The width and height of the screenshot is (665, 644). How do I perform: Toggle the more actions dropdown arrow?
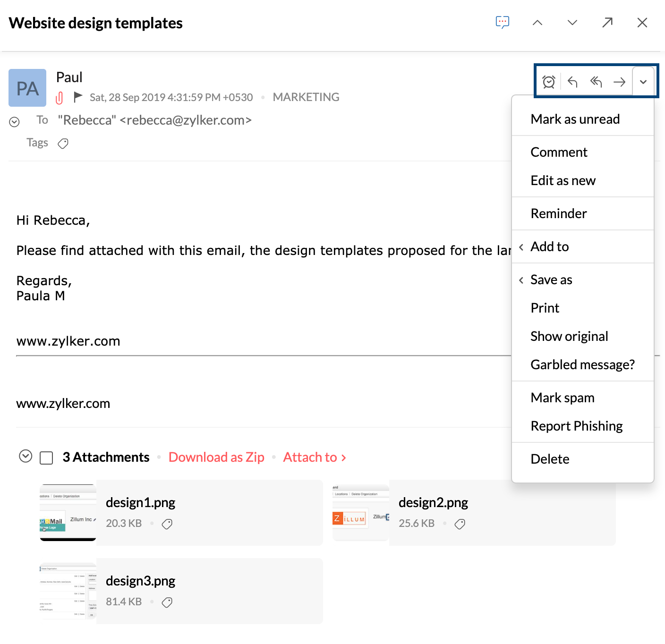point(643,82)
